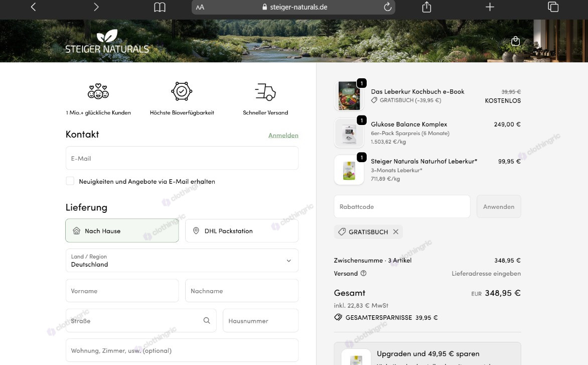Open the Safari share sheet icon
The image size is (588, 365).
click(426, 7)
